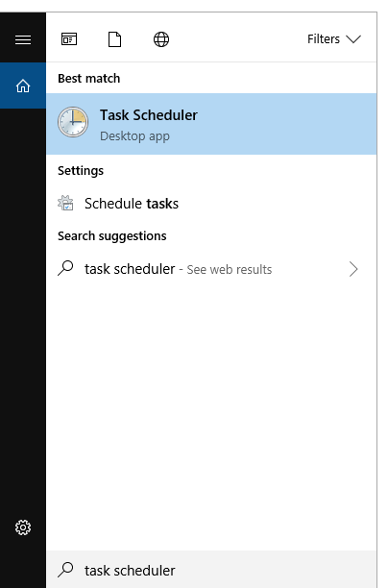Launch Task Scheduler from Best match
The image size is (388, 588).
point(211,124)
